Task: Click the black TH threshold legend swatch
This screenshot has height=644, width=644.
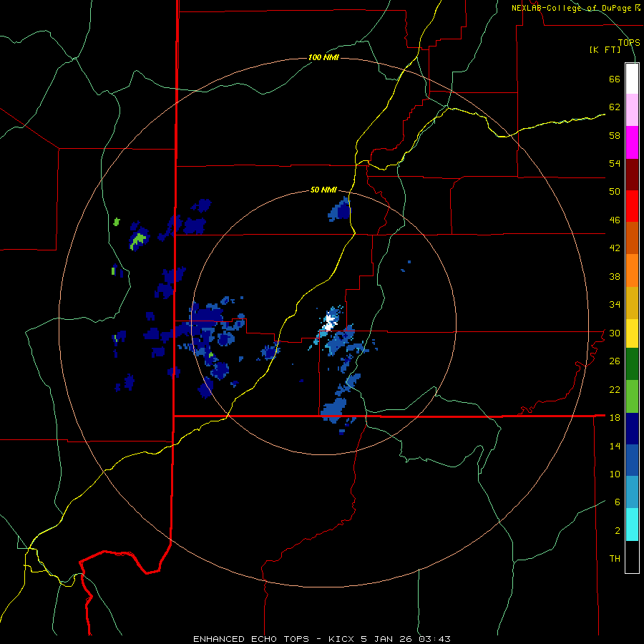Action: (x=632, y=557)
